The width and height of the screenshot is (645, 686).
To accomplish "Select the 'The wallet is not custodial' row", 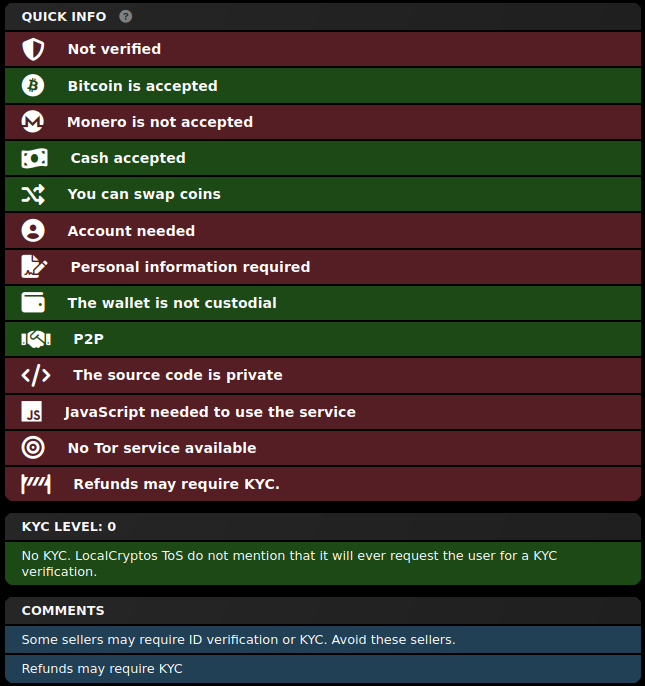I will point(323,303).
